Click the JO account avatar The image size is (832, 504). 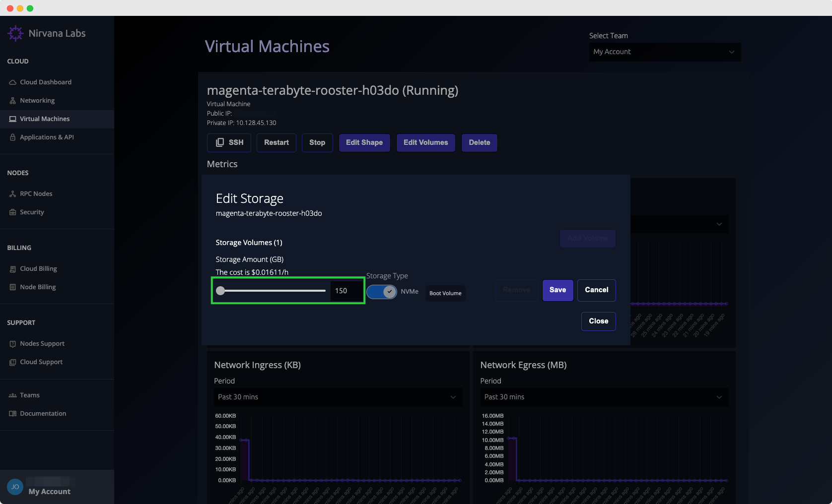pos(15,487)
